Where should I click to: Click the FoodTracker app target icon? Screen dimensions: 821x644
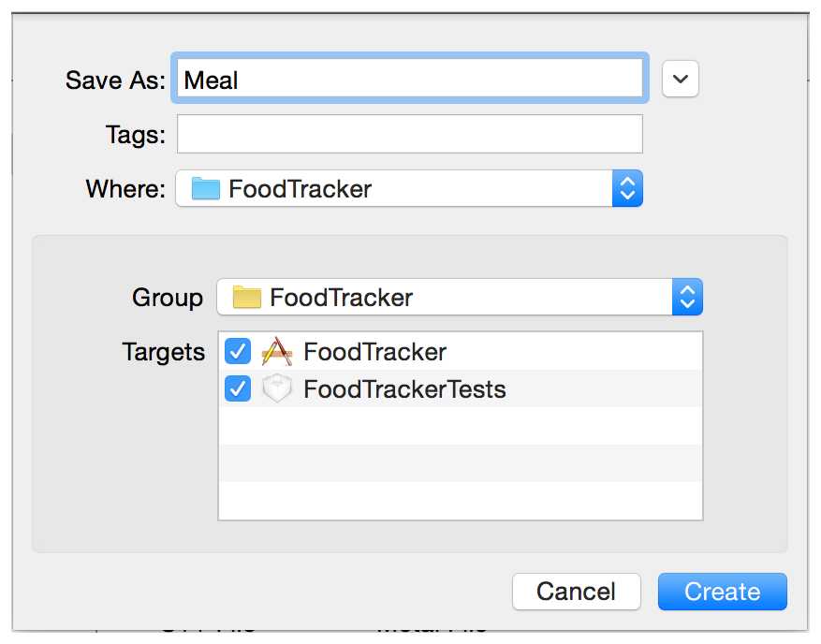pos(276,351)
